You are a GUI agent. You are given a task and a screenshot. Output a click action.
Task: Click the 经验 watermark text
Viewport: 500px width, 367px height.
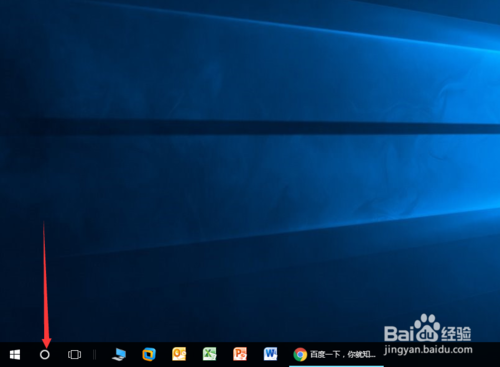(456, 334)
